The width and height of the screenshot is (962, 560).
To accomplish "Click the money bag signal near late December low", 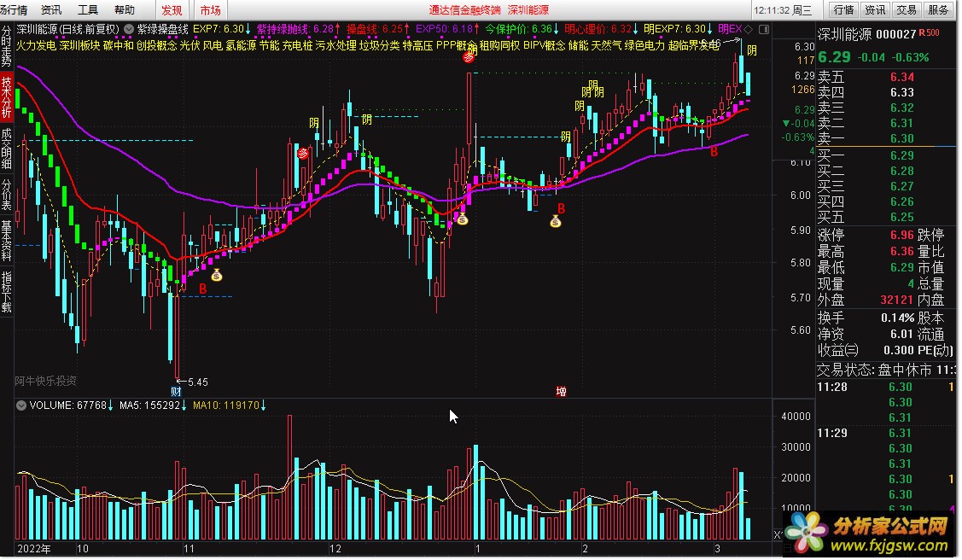I will click(463, 219).
